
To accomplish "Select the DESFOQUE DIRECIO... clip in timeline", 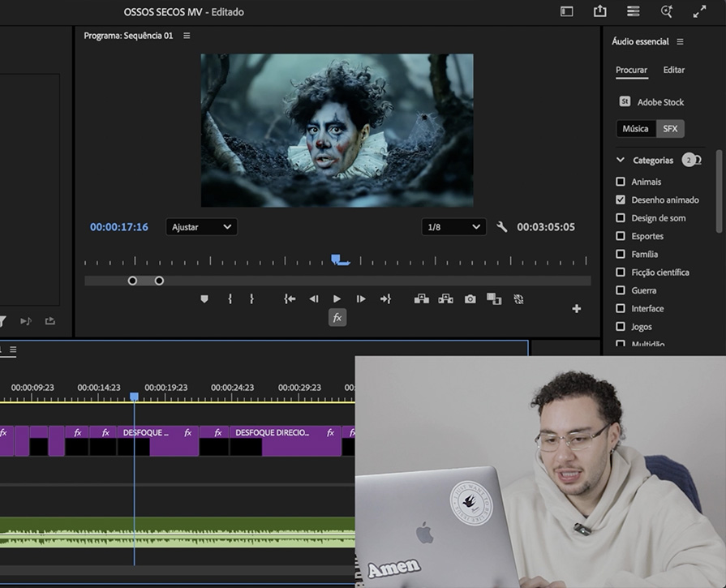I will tap(286, 440).
